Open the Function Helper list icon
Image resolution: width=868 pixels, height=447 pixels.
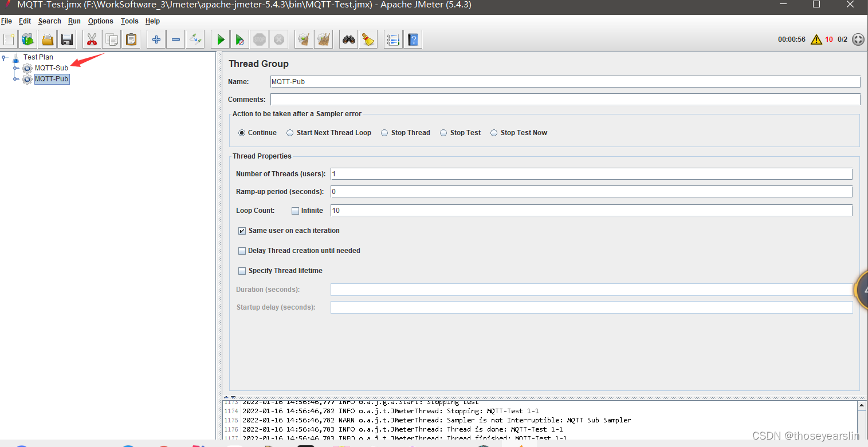click(392, 39)
